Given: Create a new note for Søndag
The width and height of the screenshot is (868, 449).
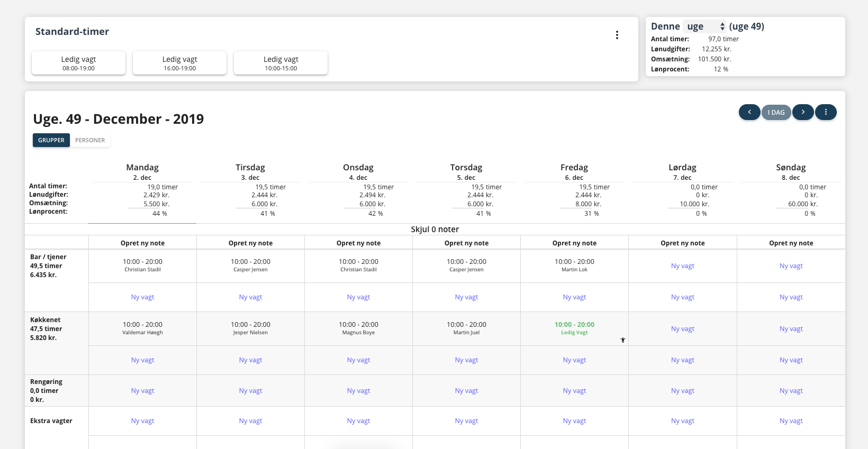Looking at the screenshot, I should click(x=791, y=243).
